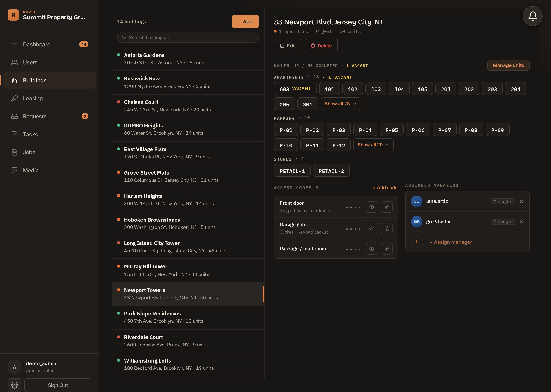Click the Requests inbox icon

15,116
